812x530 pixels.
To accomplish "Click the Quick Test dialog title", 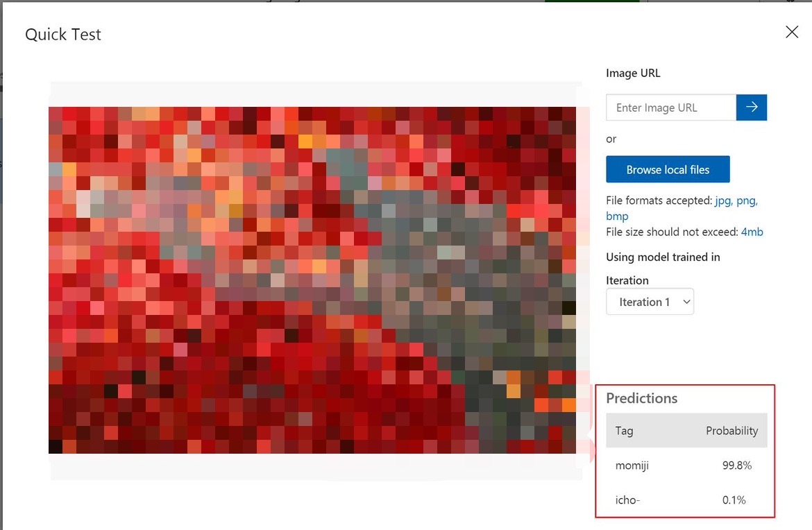I will click(x=62, y=33).
